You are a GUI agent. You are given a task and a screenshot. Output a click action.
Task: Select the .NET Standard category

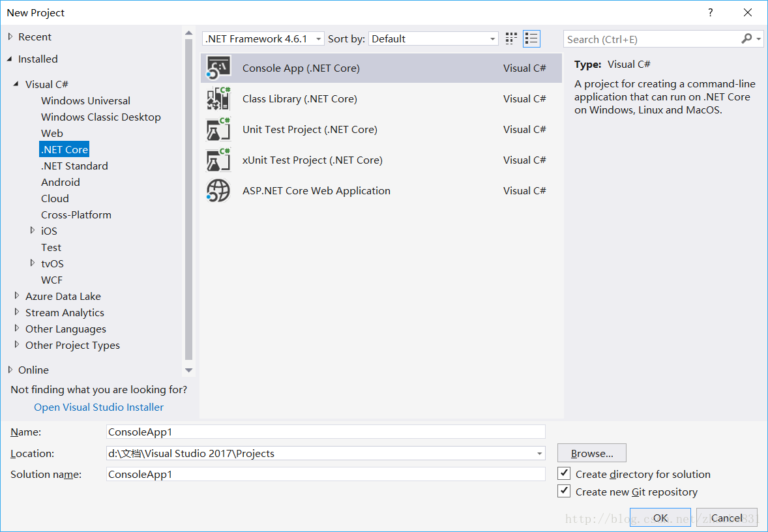tap(74, 166)
